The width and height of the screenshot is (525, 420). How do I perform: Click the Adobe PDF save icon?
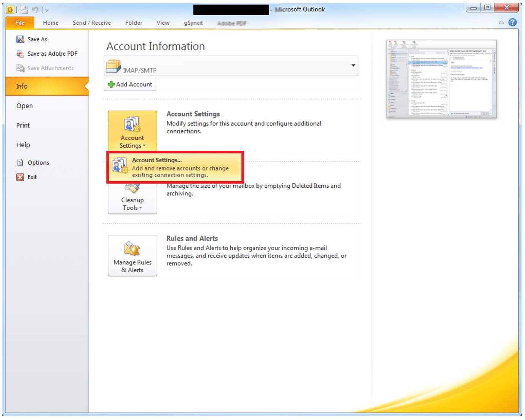pyautogui.click(x=20, y=54)
